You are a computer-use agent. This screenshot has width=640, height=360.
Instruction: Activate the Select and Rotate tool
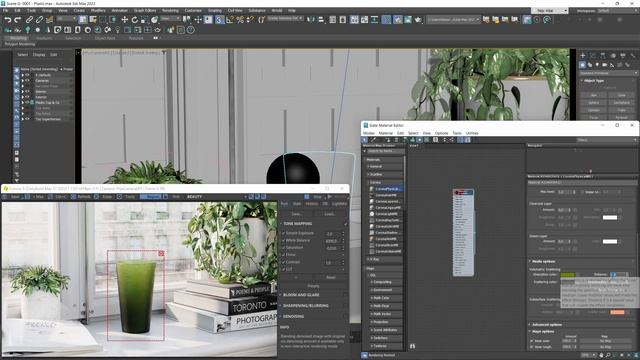[x=135, y=20]
